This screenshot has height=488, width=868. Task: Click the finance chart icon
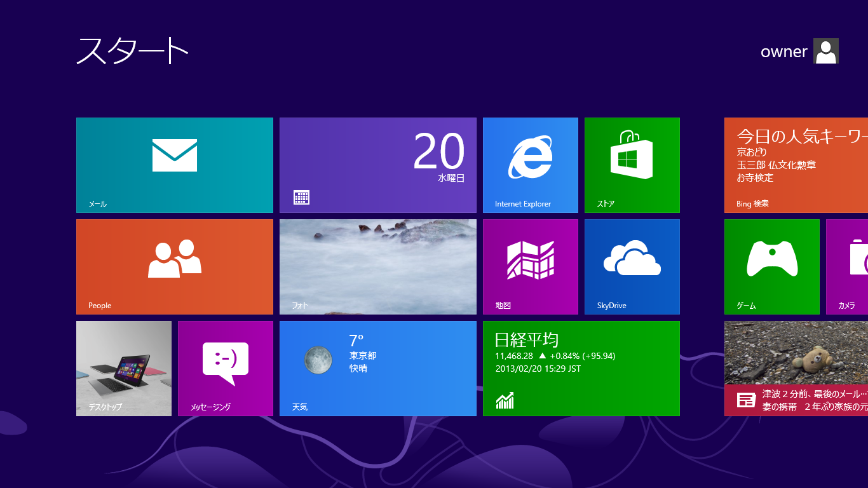(505, 400)
